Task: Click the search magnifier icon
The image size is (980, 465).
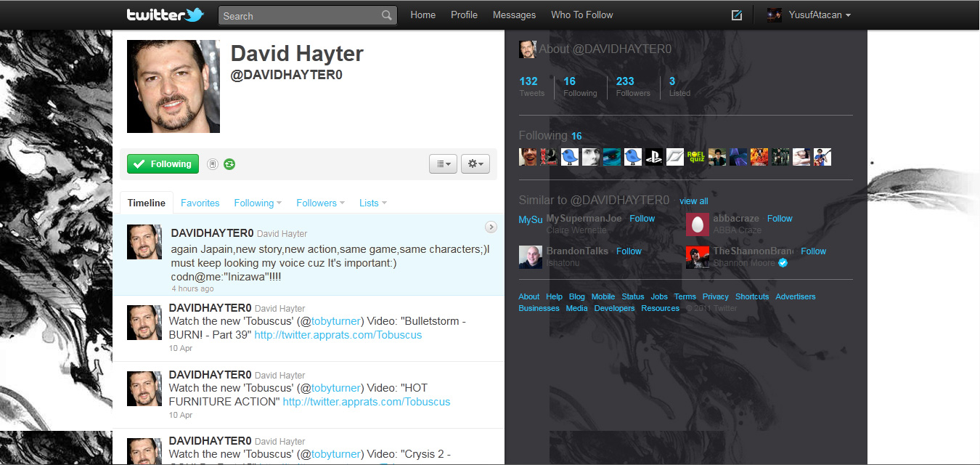Action: [387, 15]
